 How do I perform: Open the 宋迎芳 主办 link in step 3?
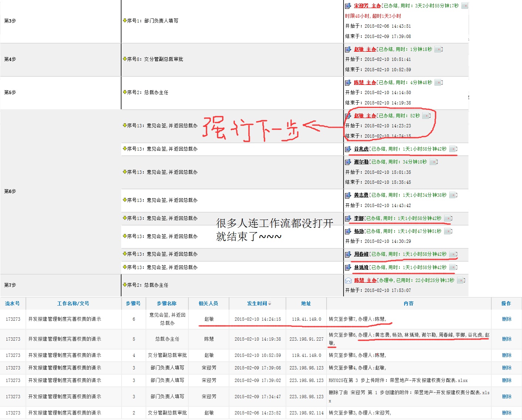pyautogui.click(x=367, y=6)
